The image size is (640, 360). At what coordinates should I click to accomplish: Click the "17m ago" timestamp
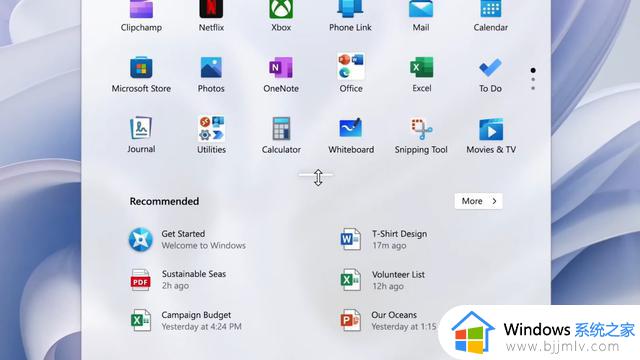click(389, 245)
